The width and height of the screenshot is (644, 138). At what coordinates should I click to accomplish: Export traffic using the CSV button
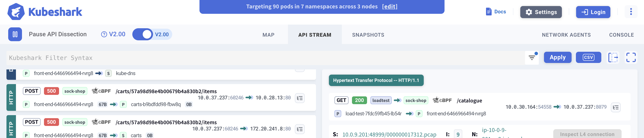point(588,58)
